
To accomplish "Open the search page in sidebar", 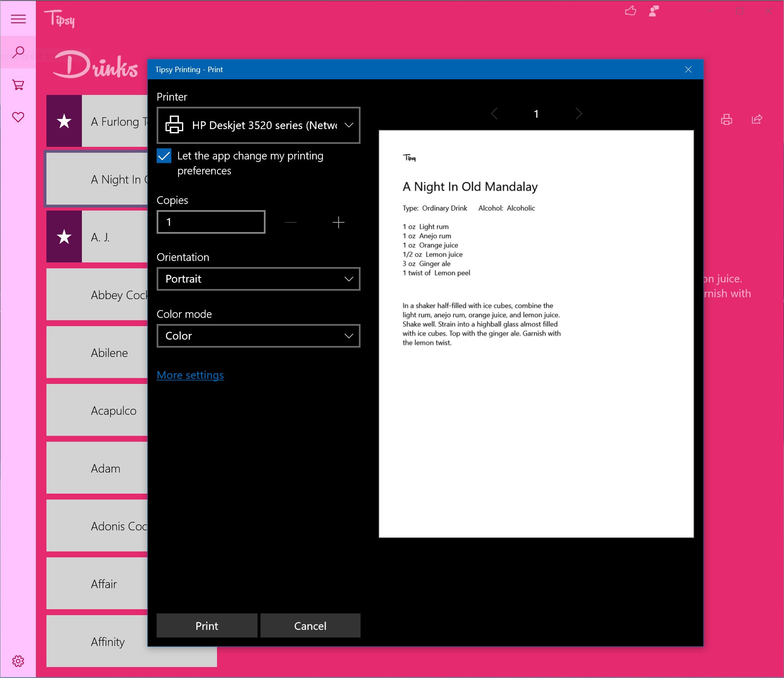I will (18, 52).
